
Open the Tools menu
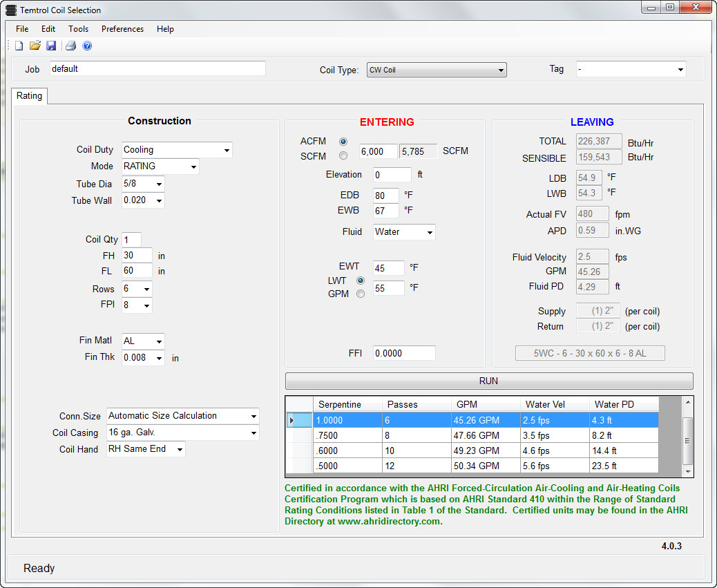tap(78, 28)
